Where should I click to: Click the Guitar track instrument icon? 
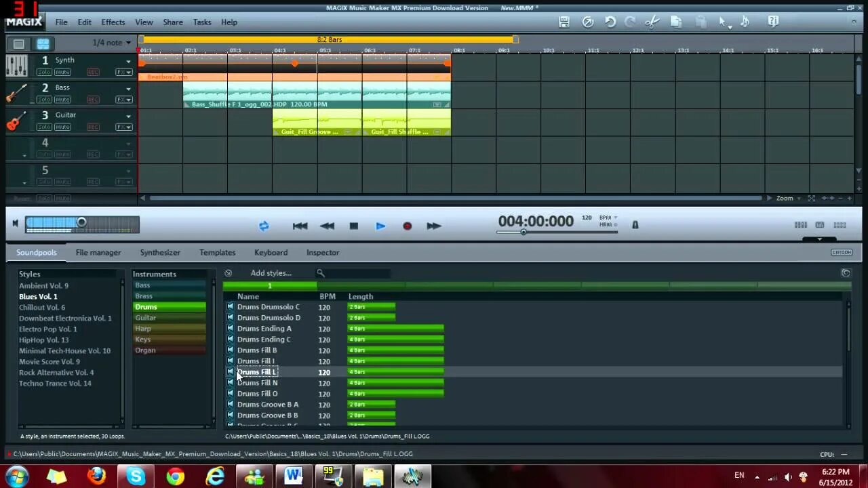point(16,121)
